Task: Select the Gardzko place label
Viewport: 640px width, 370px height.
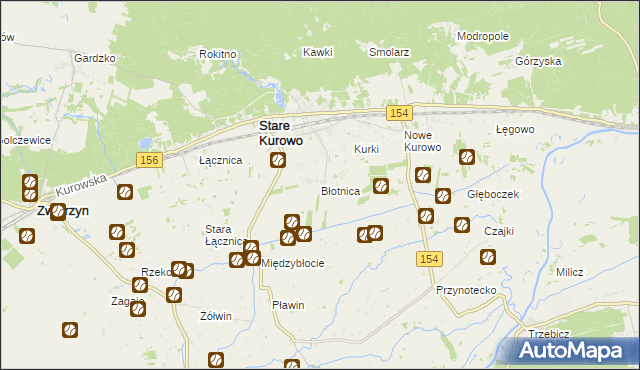Action: [95, 58]
